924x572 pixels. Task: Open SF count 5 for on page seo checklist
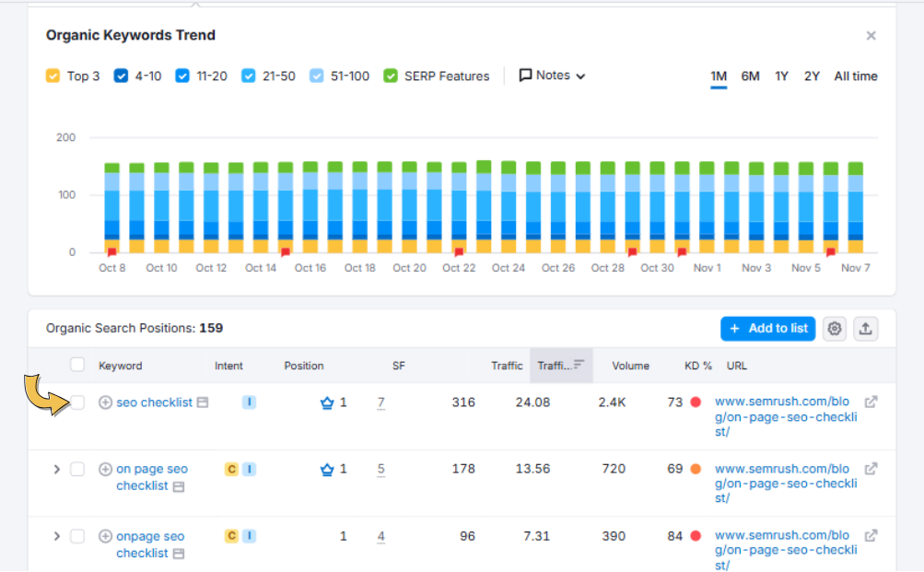[x=380, y=470]
